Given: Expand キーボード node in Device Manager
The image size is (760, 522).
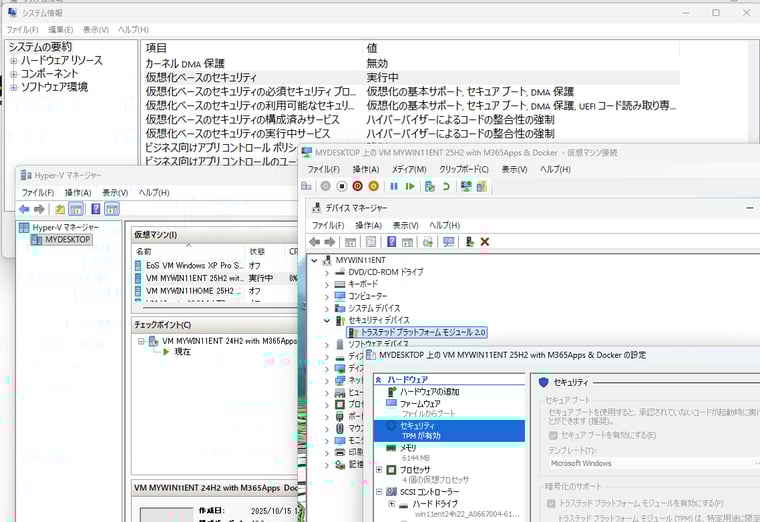Looking at the screenshot, I should click(327, 285).
